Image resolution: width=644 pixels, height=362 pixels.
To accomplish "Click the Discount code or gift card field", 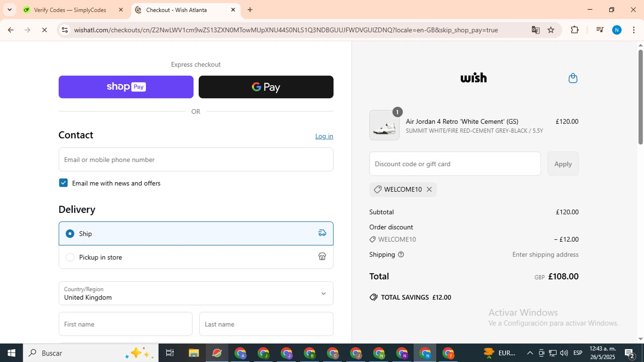I will coord(455,164).
